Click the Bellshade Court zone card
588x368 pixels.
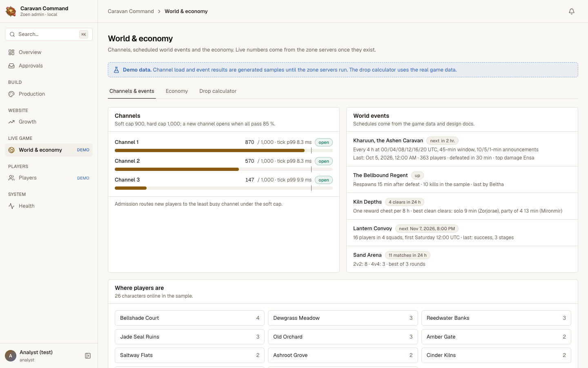pos(189,318)
